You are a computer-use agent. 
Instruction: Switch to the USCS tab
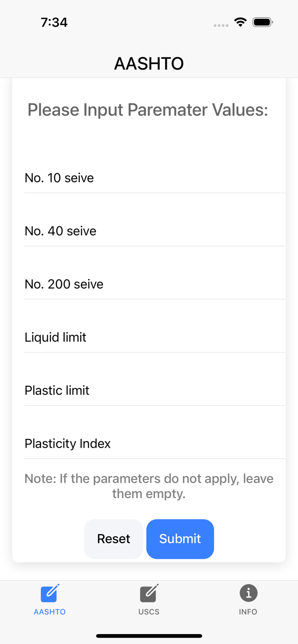149,600
